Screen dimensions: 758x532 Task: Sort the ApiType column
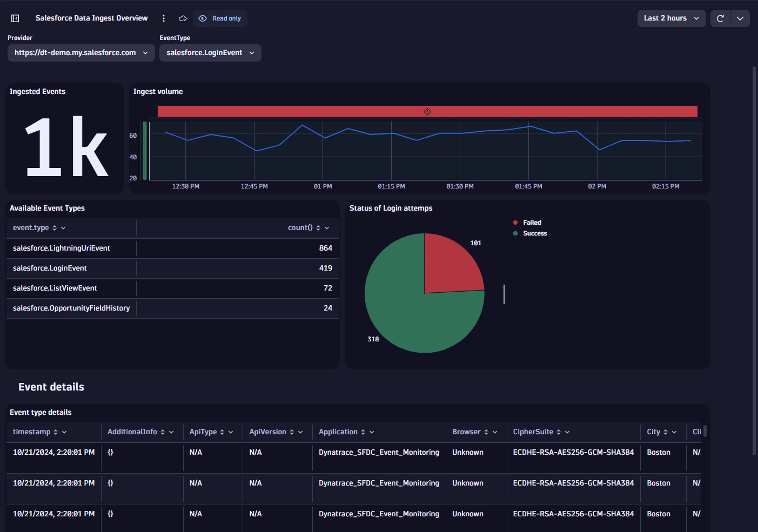click(222, 432)
